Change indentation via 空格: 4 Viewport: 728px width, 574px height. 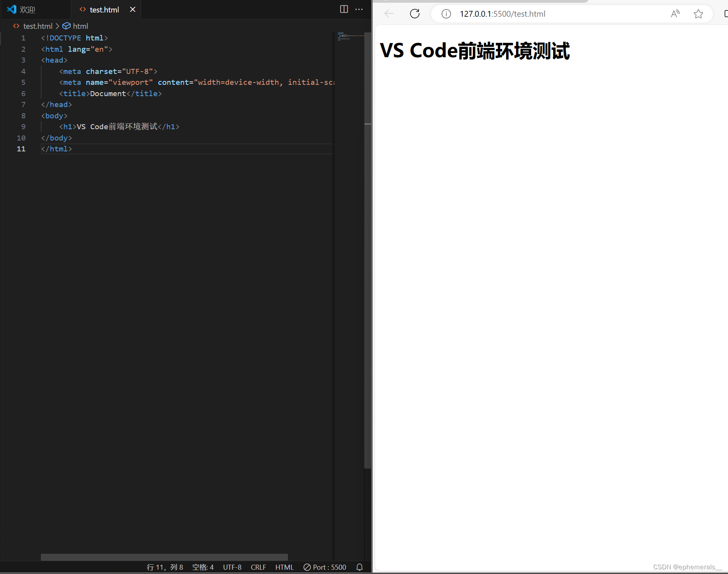click(x=203, y=567)
